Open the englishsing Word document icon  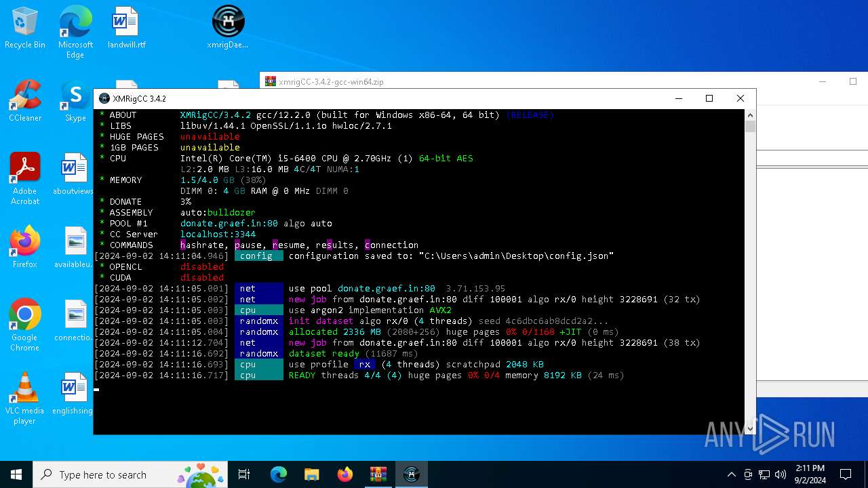pyautogui.click(x=73, y=394)
